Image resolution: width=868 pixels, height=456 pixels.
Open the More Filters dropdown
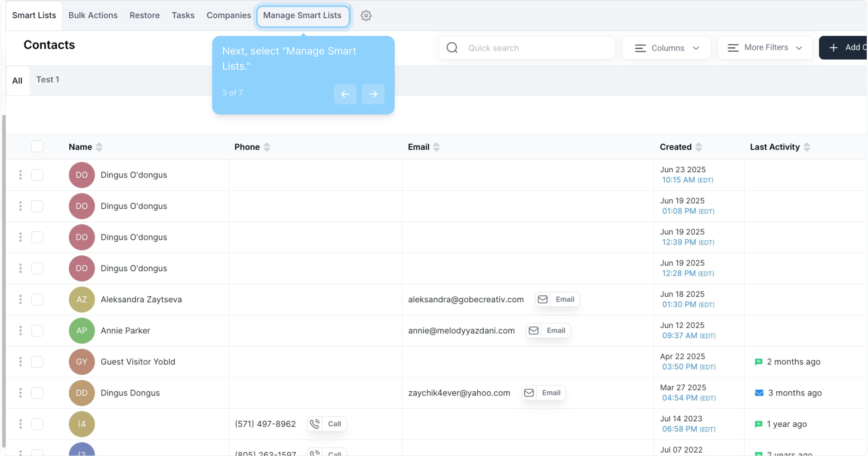tap(765, 48)
